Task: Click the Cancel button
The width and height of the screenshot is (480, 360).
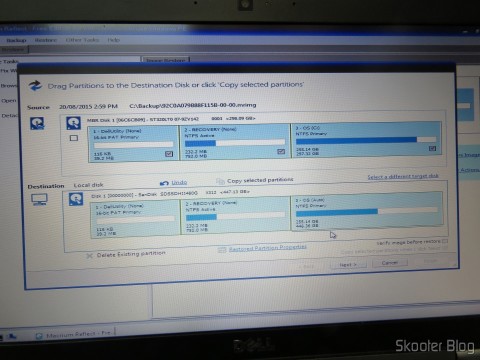Action: click(390, 263)
